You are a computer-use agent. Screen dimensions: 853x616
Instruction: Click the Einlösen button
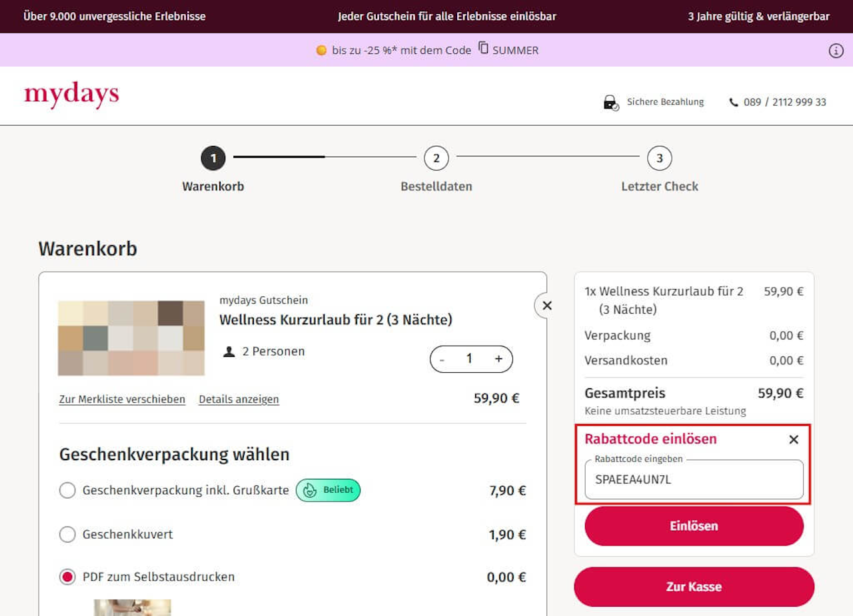(694, 526)
